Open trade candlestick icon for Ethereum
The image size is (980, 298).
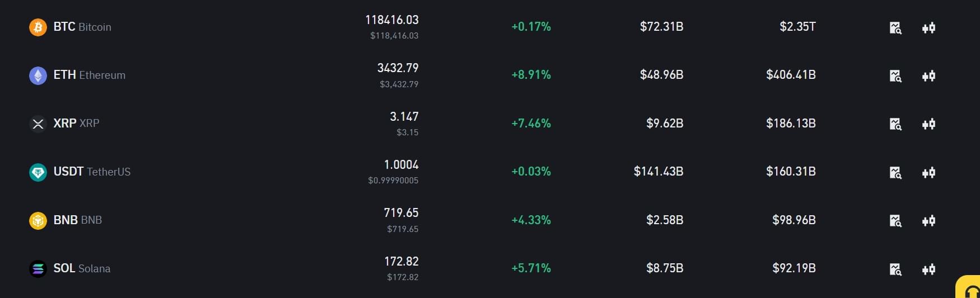928,75
